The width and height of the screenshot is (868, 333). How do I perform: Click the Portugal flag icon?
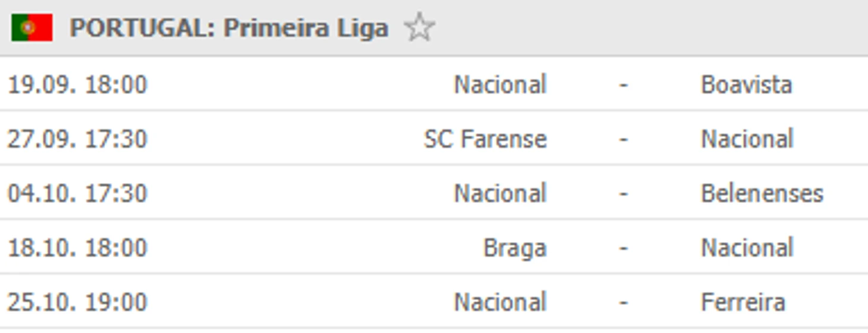point(32,27)
